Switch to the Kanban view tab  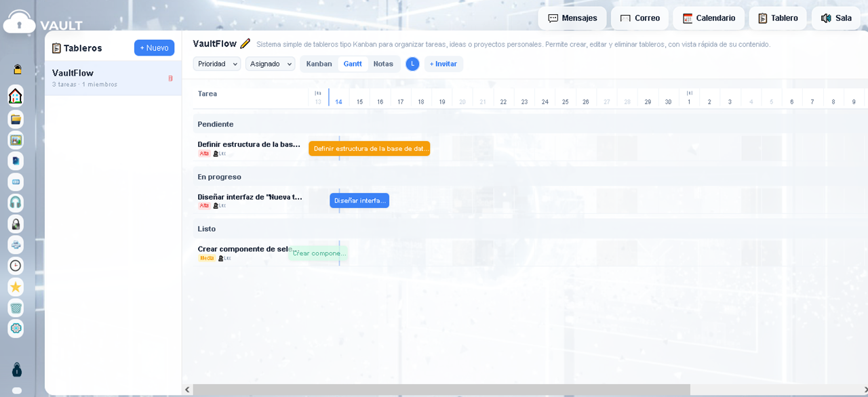click(x=319, y=64)
